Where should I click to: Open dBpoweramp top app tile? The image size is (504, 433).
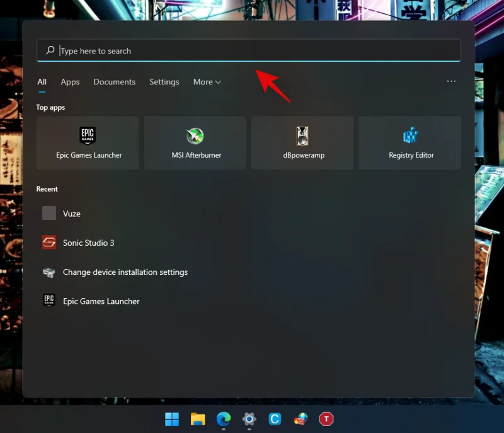coord(302,142)
